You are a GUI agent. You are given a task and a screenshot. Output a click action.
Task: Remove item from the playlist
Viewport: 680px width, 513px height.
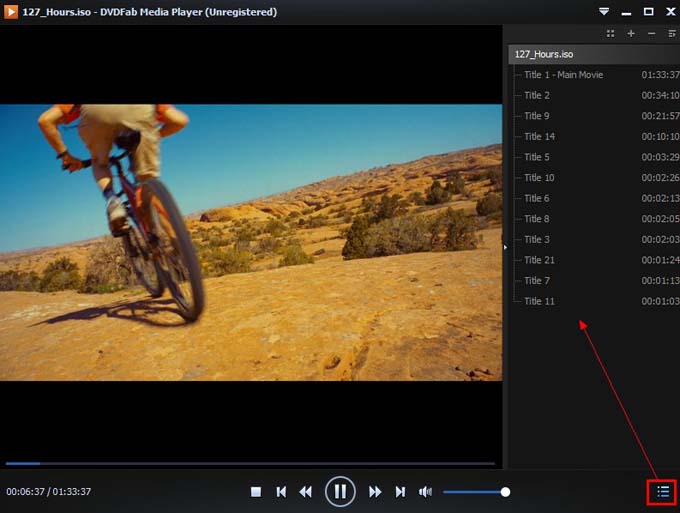click(651, 33)
